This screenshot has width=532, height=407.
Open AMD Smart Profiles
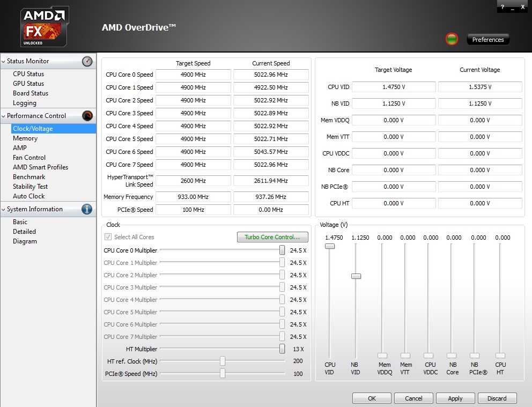coord(40,167)
